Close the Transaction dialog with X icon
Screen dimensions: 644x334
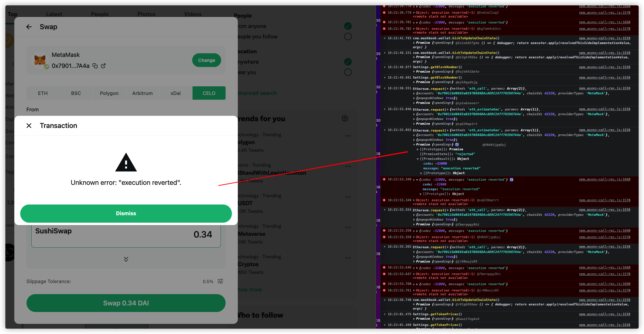click(29, 126)
